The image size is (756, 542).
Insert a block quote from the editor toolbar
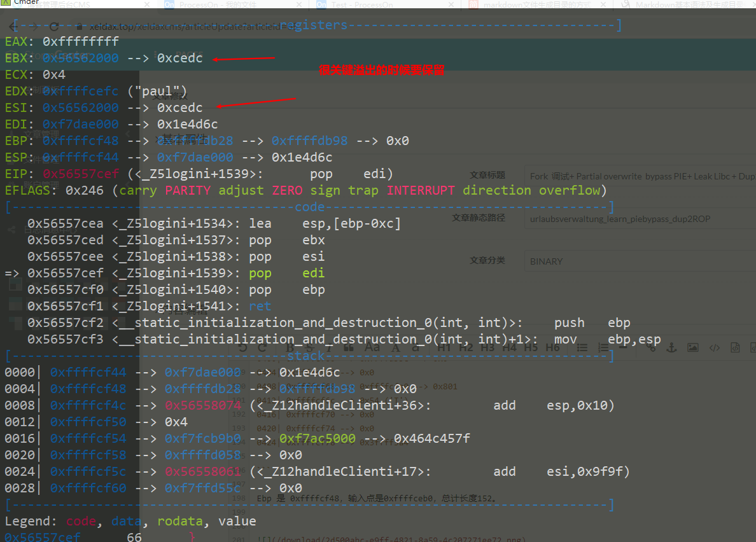(349, 347)
